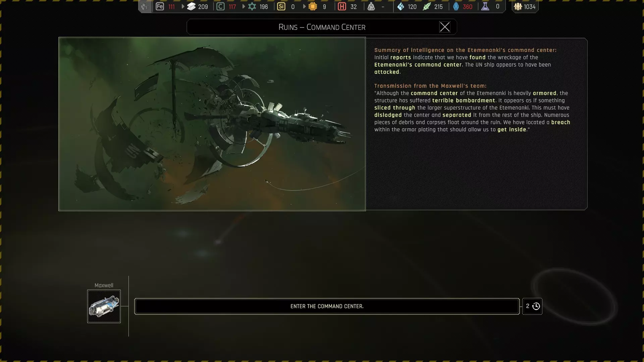Click the population crew count icon
This screenshot has width=644, height=362.
click(518, 6)
